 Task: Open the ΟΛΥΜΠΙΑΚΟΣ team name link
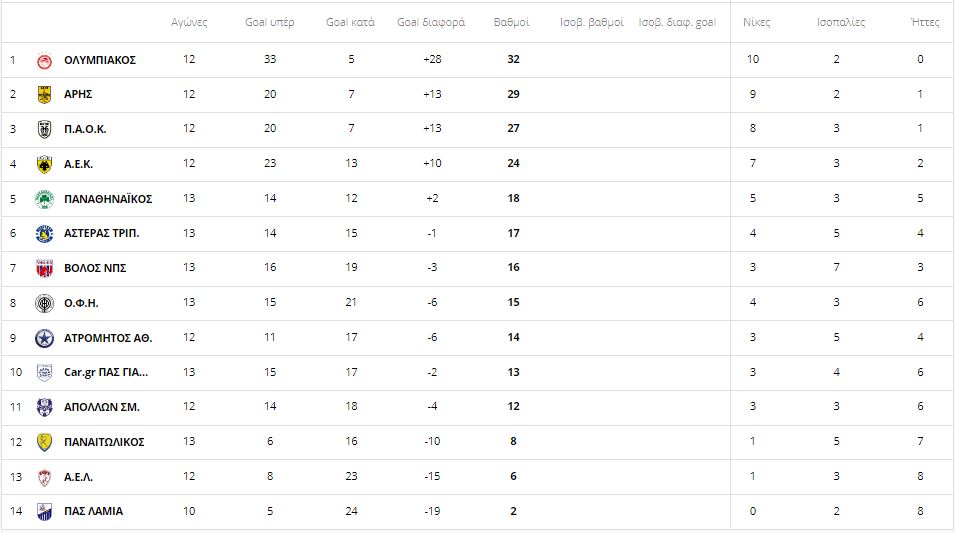pos(100,60)
